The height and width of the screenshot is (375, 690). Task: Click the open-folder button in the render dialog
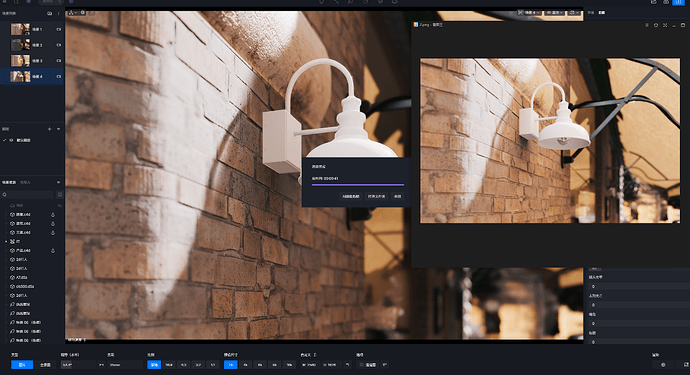377,196
